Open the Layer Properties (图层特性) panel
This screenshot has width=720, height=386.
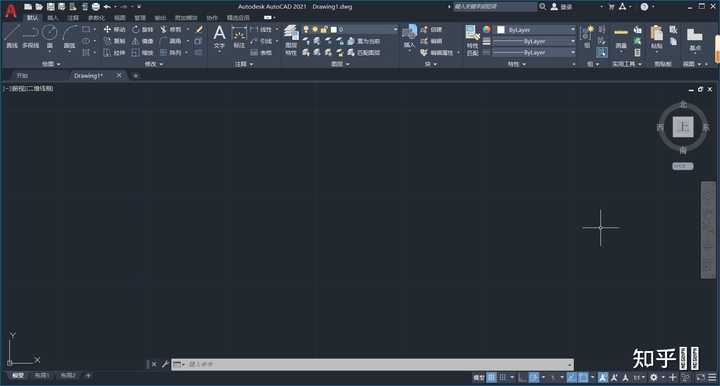(291, 40)
